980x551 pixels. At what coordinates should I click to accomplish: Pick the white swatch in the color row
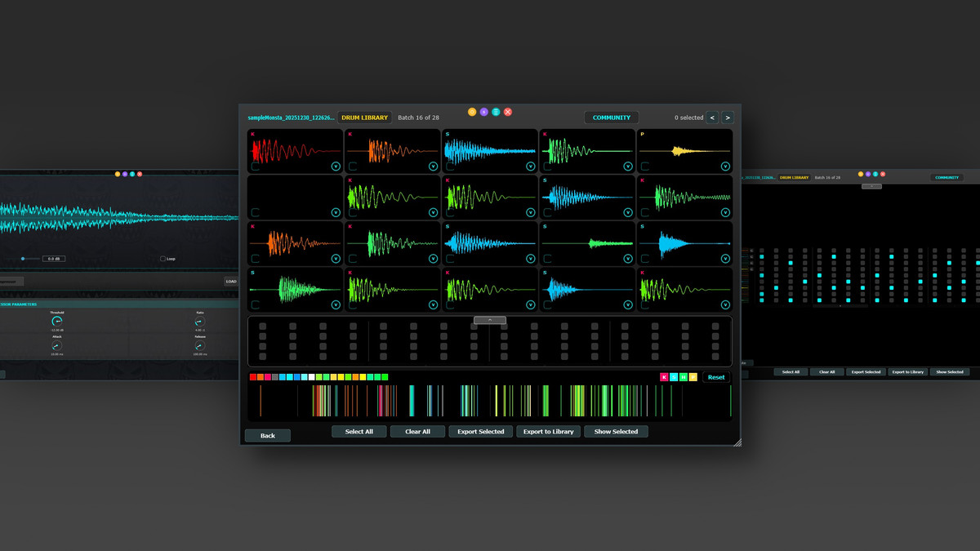click(x=312, y=377)
